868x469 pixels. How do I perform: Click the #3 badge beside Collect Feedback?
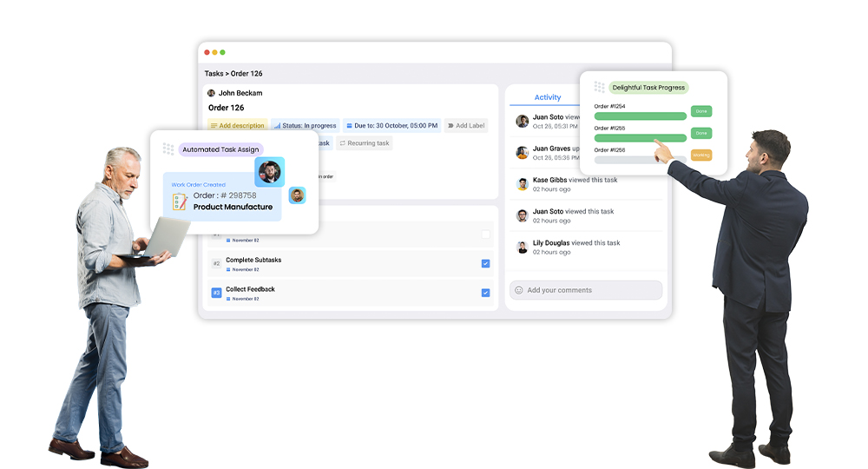pos(216,293)
